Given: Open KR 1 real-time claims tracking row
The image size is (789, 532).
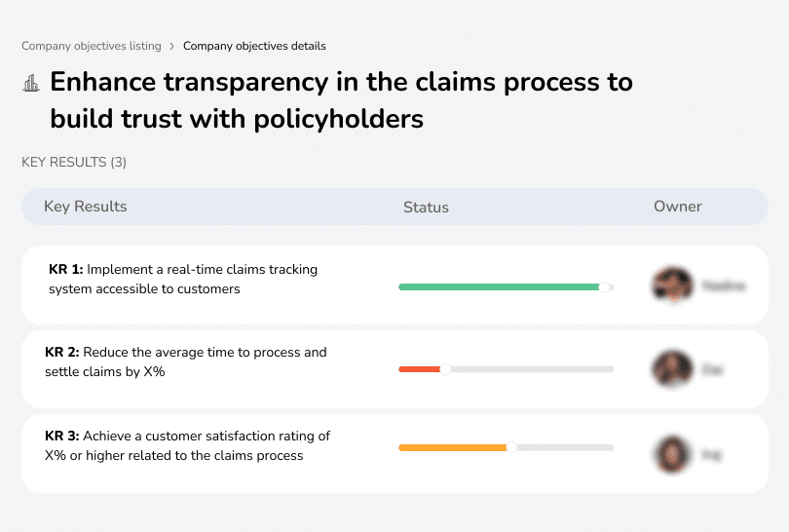Looking at the screenshot, I should point(183,279).
